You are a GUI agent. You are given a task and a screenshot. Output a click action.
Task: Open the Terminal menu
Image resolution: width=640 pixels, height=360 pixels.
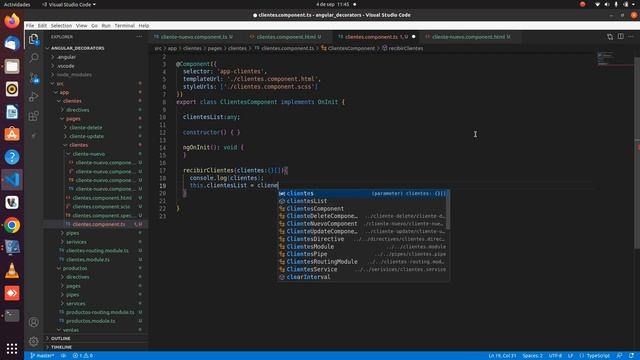pos(124,25)
